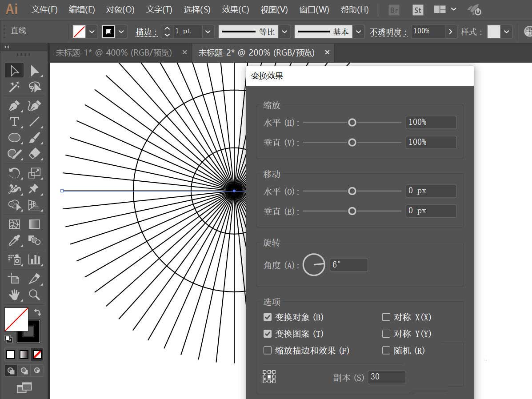Viewport: 532px width, 399px height.
Task: Select the Ellipse tool
Action: point(14,138)
